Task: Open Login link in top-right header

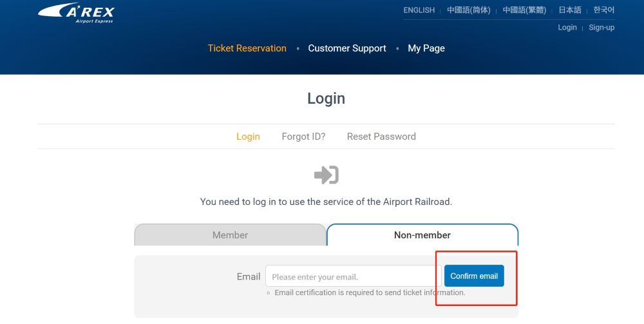Action: pyautogui.click(x=567, y=28)
